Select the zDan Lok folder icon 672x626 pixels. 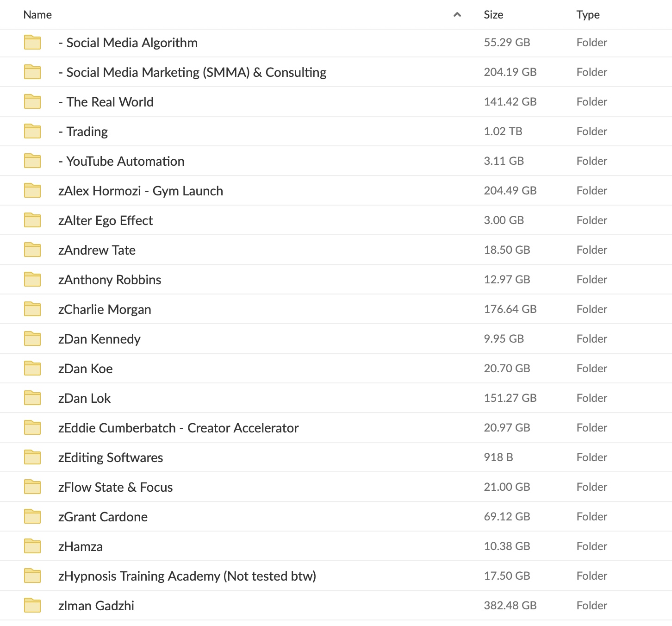(32, 398)
